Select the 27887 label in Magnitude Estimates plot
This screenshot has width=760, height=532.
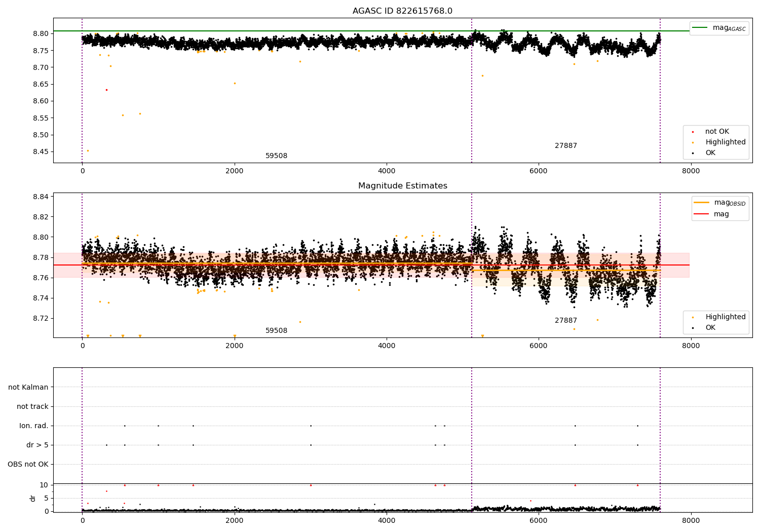pos(566,321)
